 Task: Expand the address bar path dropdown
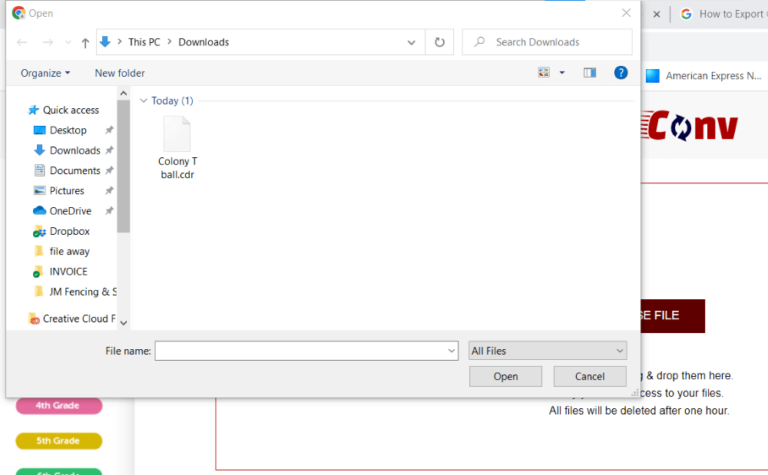tap(411, 42)
